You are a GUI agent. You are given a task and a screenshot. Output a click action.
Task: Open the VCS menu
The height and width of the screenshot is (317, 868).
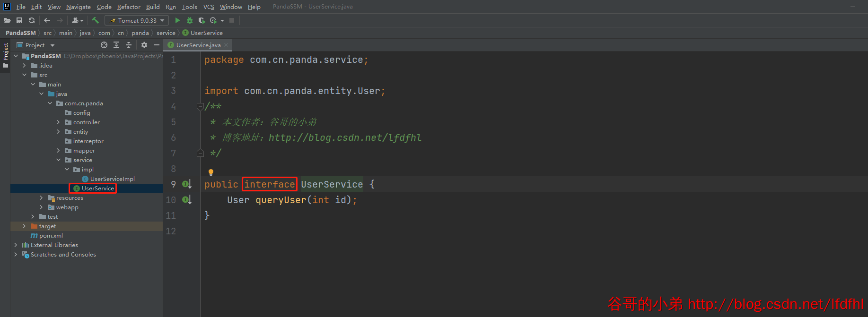209,7
